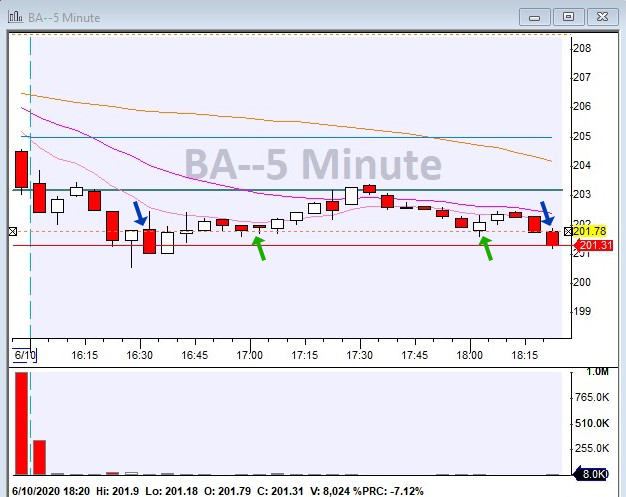
Task: Click the 255.0K volume axis label
Action: [592, 448]
